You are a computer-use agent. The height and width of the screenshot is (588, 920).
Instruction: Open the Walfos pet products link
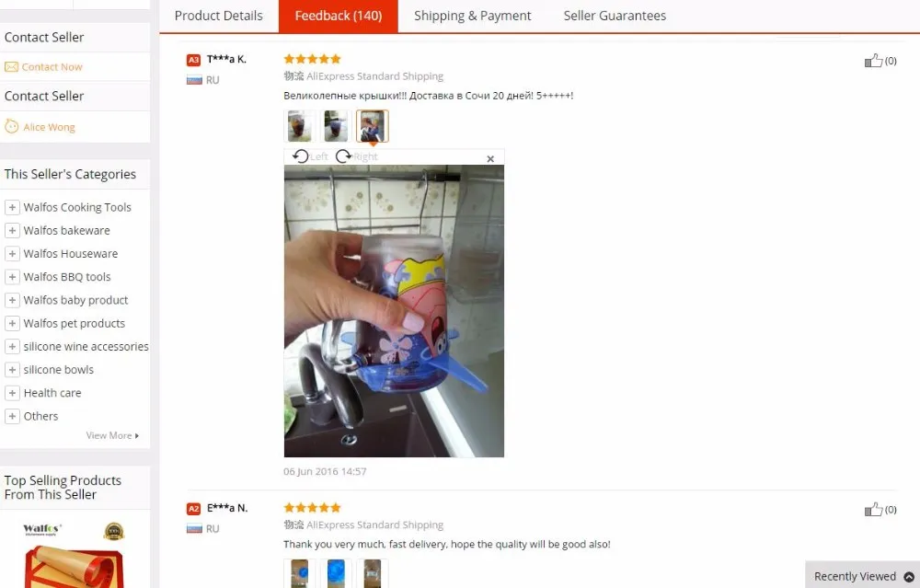click(x=74, y=323)
